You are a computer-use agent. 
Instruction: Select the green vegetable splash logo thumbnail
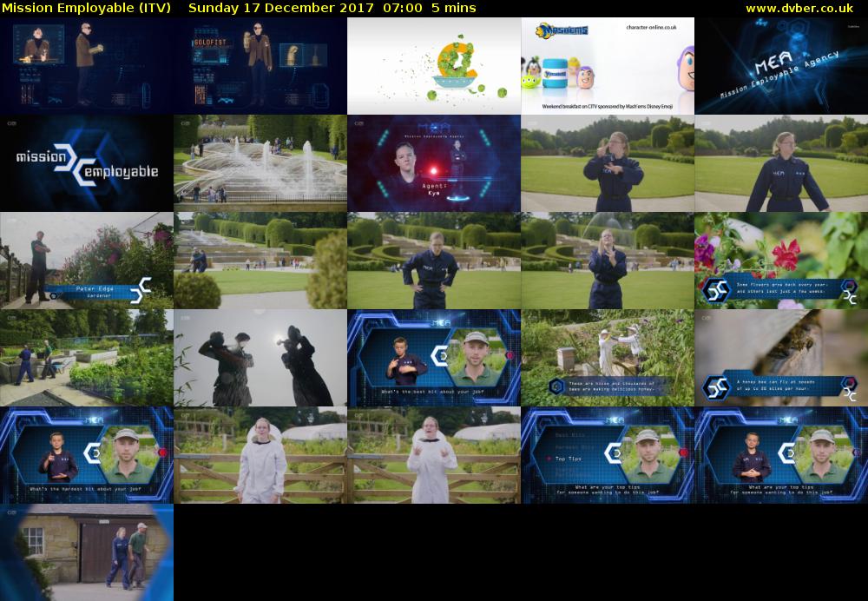click(434, 66)
